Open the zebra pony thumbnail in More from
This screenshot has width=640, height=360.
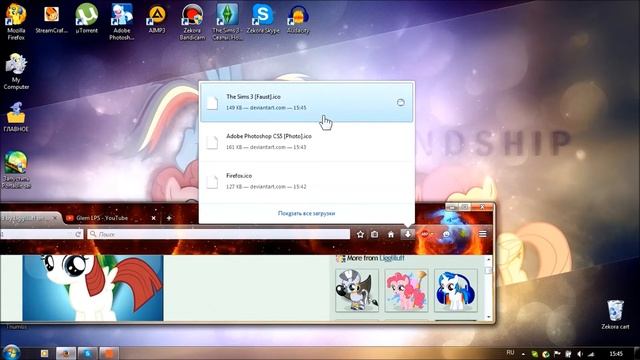point(357,290)
